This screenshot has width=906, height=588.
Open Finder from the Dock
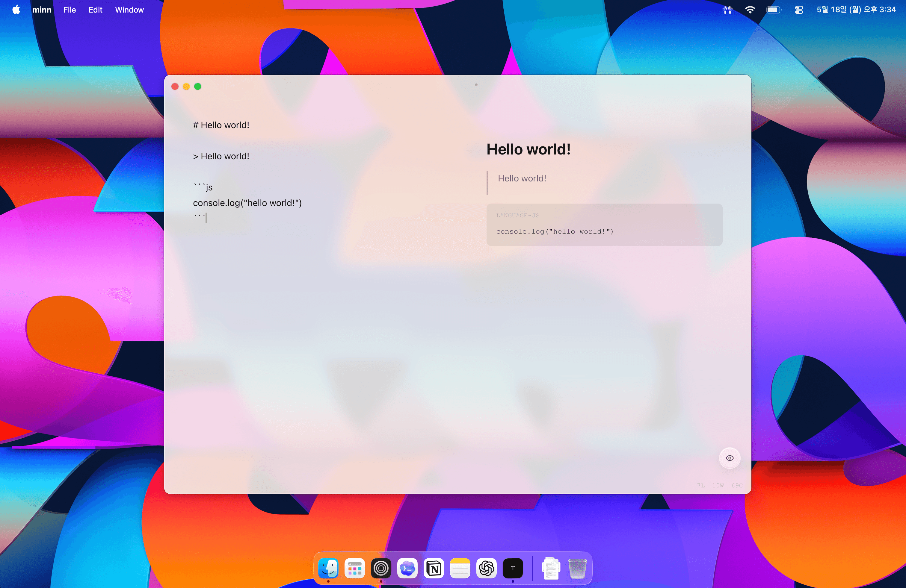point(328,568)
